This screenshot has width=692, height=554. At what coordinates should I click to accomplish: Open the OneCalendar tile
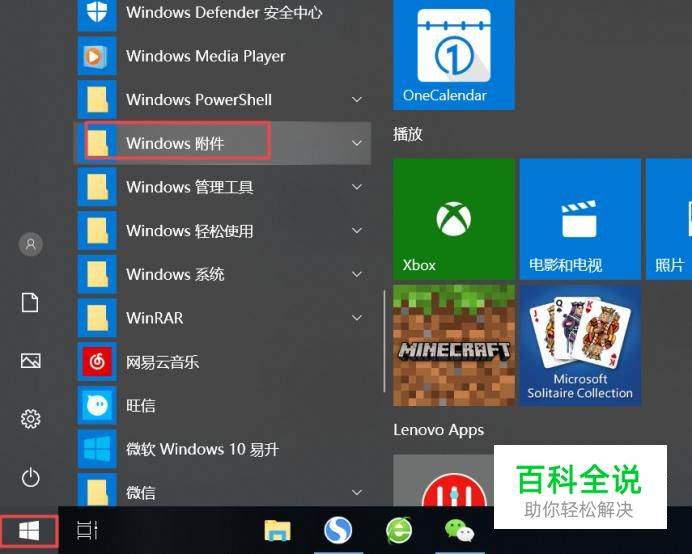454,55
